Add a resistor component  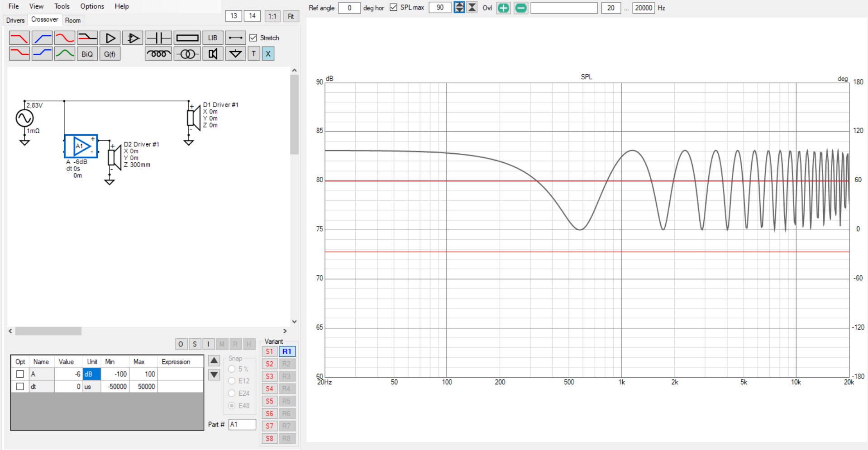click(x=187, y=38)
